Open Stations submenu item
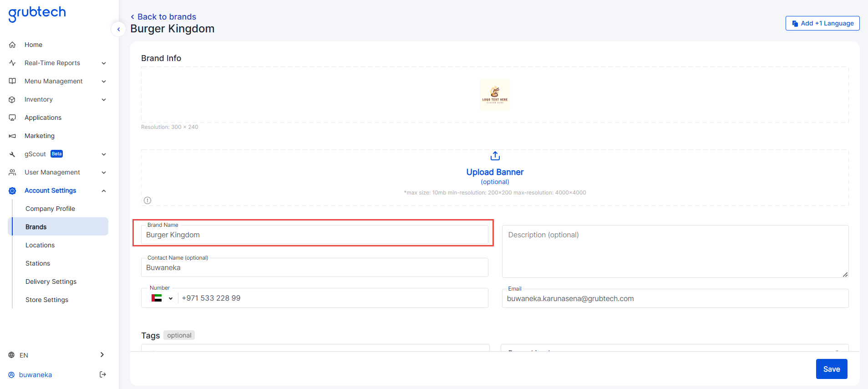 click(x=38, y=263)
